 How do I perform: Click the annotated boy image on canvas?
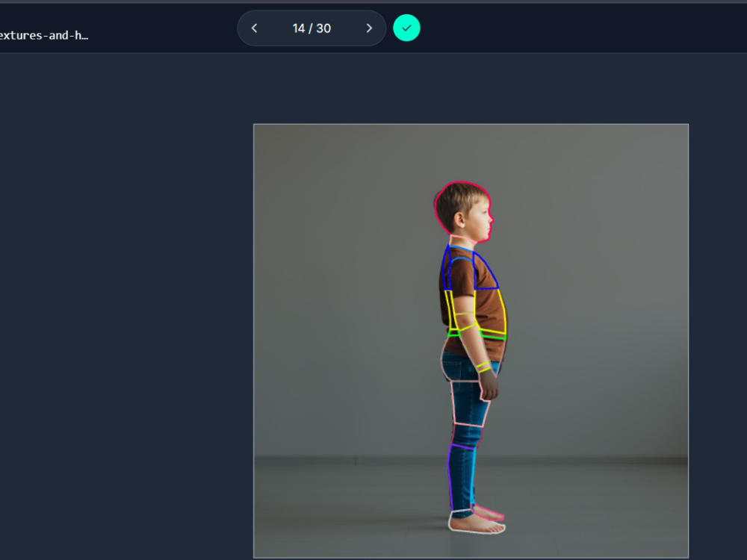pos(471,340)
